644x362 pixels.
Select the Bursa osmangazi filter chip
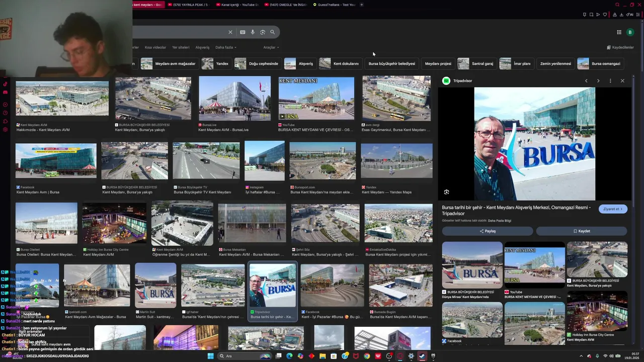pos(600,64)
